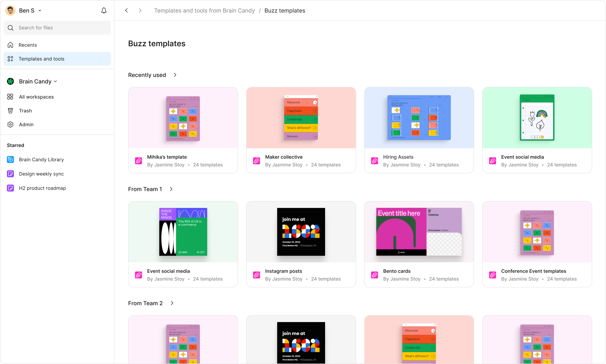Open the Instagram posts template thumbnail
Image resolution: width=606 pixels, height=364 pixels.
(301, 231)
